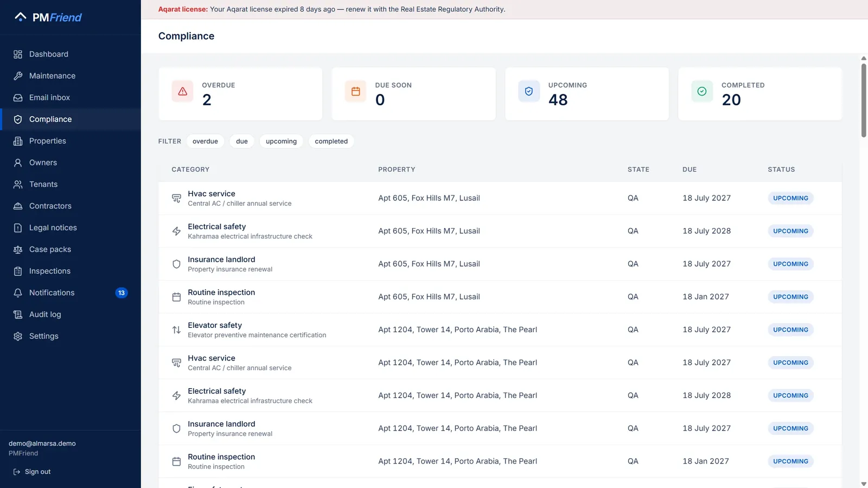Viewport: 868px width, 488px height.
Task: Filter by due items
Action: click(x=242, y=141)
